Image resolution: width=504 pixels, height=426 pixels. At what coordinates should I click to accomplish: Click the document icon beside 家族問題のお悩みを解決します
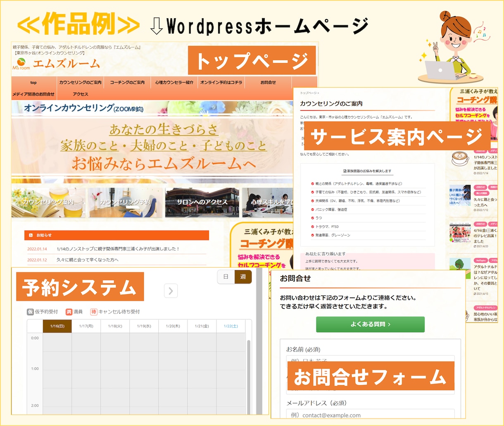pyautogui.click(x=345, y=171)
